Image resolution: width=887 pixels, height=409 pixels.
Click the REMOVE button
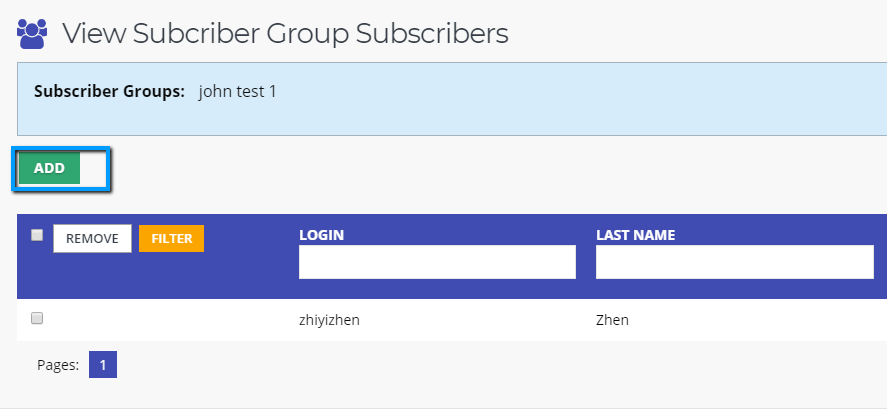(92, 238)
